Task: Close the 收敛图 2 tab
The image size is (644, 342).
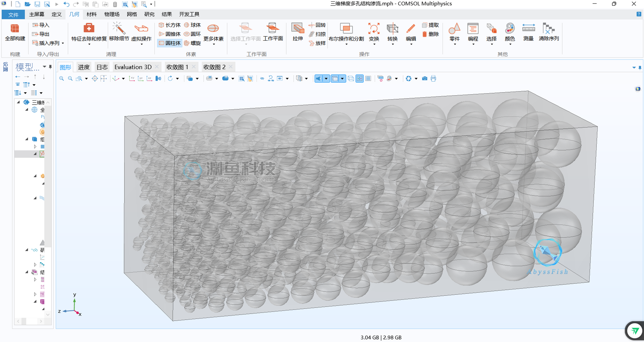Action: [231, 67]
